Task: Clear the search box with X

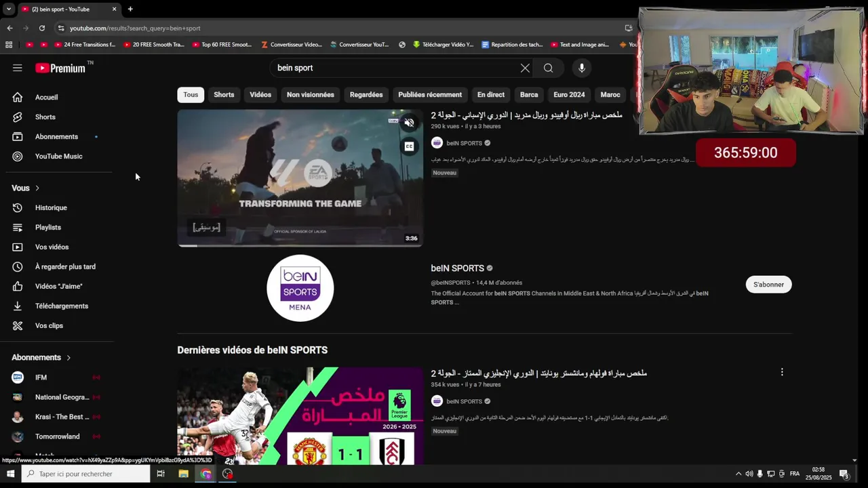Action: (525, 68)
